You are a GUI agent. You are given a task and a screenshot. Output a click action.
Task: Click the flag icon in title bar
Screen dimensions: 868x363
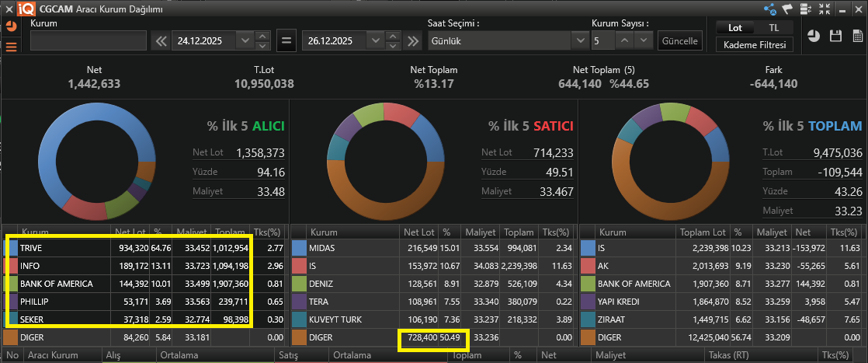[787, 9]
